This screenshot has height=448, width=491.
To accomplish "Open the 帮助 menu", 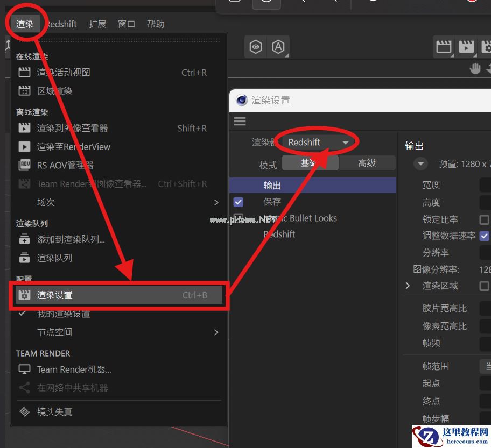I will (x=156, y=24).
